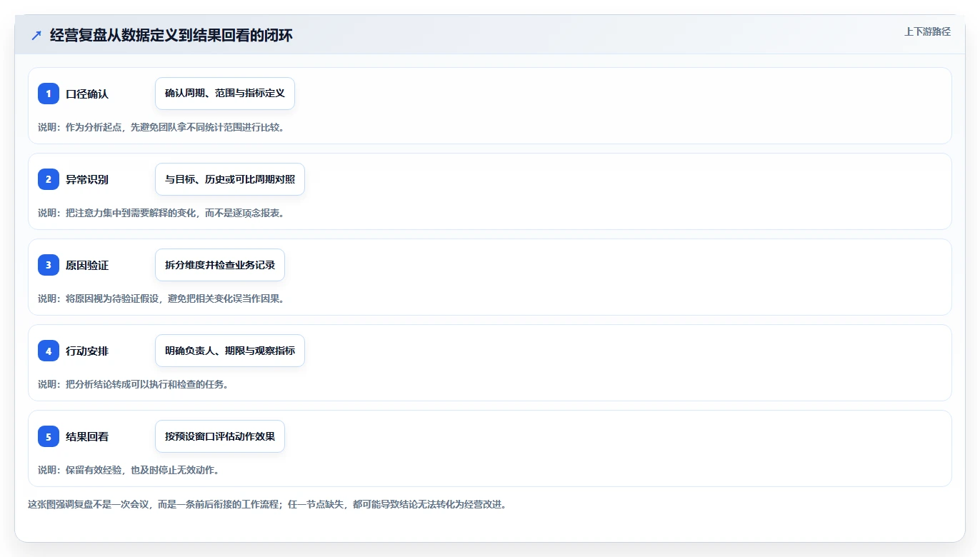Click the step 3 number badge

[x=49, y=265]
